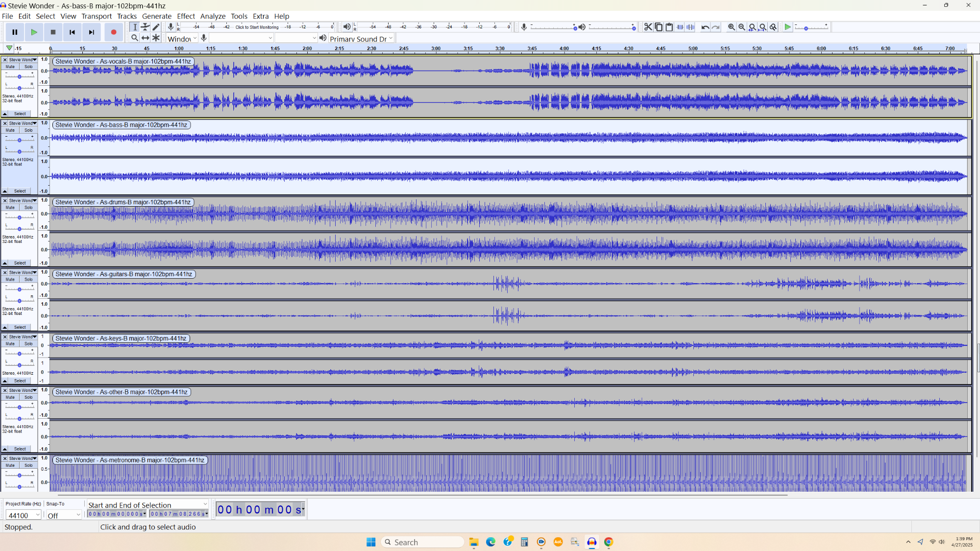Choose the Selection (I-beam) tool
Viewport: 980px width, 551px height.
point(135,27)
